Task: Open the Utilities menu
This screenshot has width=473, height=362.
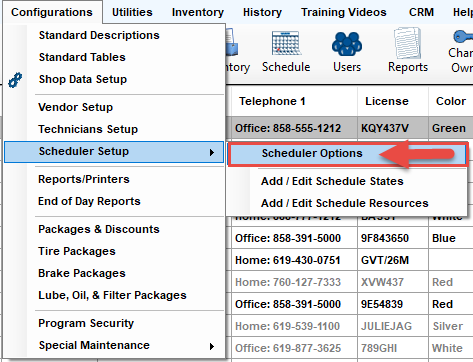Action: [x=132, y=12]
